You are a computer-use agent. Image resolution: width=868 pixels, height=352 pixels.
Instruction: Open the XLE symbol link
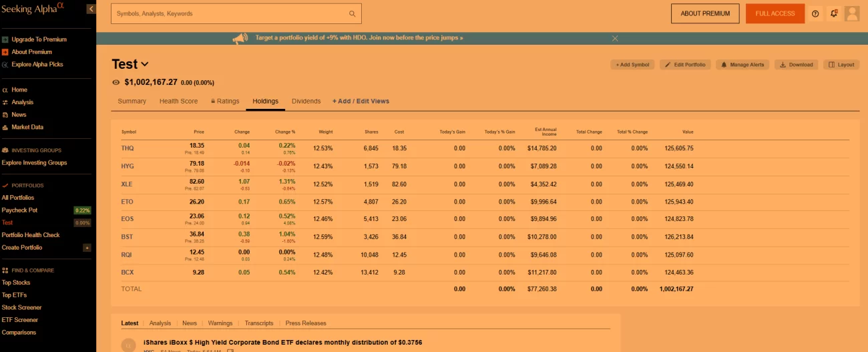pyautogui.click(x=127, y=184)
